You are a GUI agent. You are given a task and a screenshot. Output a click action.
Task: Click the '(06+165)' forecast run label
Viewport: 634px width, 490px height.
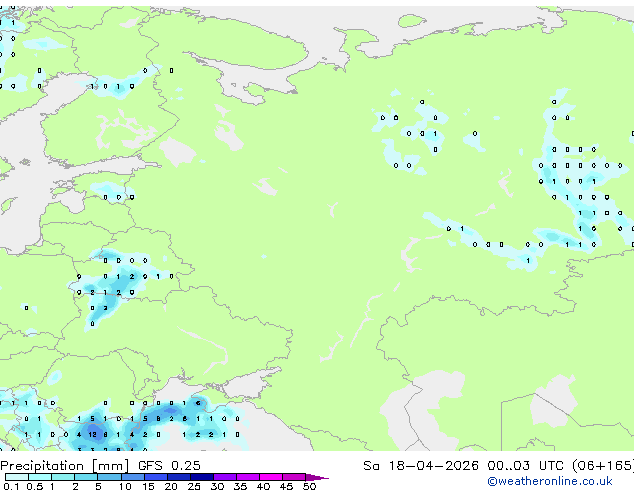(602, 466)
